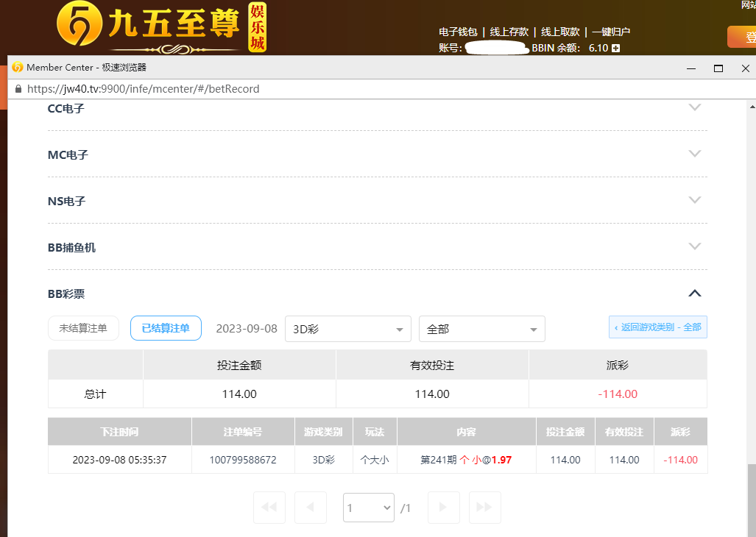Click the lock icon in address bar
Image resolution: width=756 pixels, height=537 pixels.
tap(18, 89)
